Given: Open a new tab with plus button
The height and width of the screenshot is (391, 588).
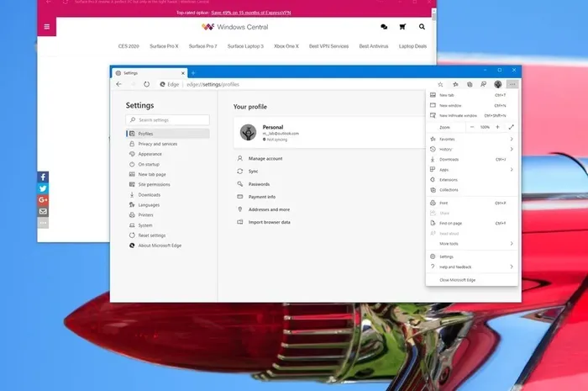Looking at the screenshot, I should 193,73.
